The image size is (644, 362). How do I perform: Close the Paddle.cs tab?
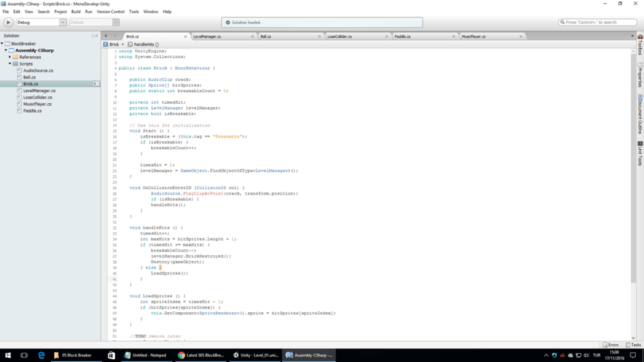tap(453, 37)
